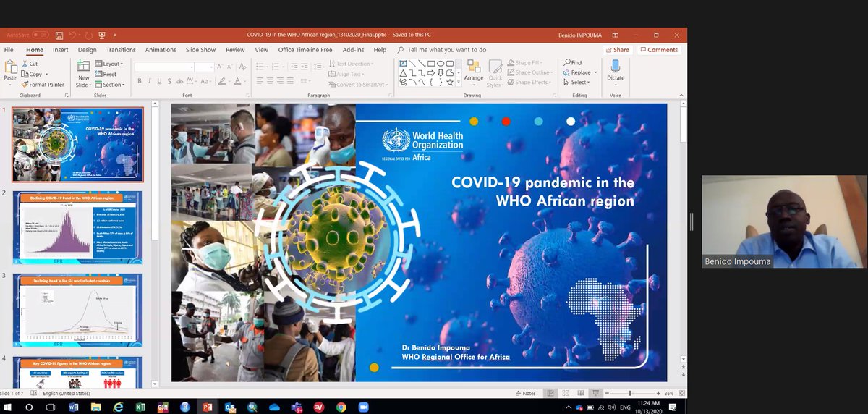Turn on the AutoSave switch
The width and height of the screenshot is (868, 414).
[40, 35]
